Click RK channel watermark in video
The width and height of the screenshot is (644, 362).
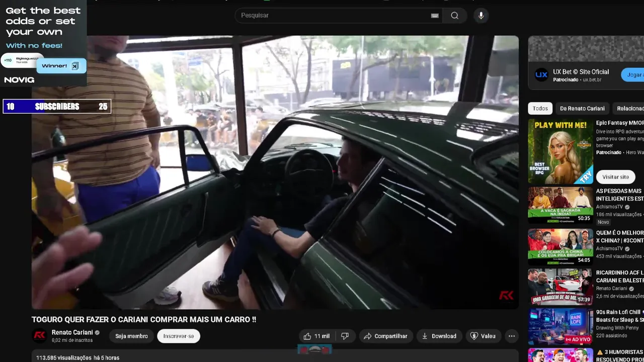click(x=506, y=296)
